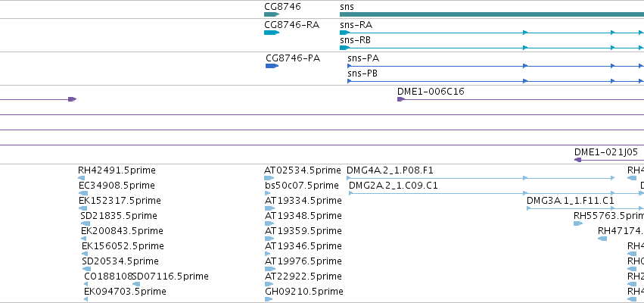Select the AT02534.5prime EST arrow
Image resolution: width=644 pixels, height=303 pixels.
click(x=269, y=178)
